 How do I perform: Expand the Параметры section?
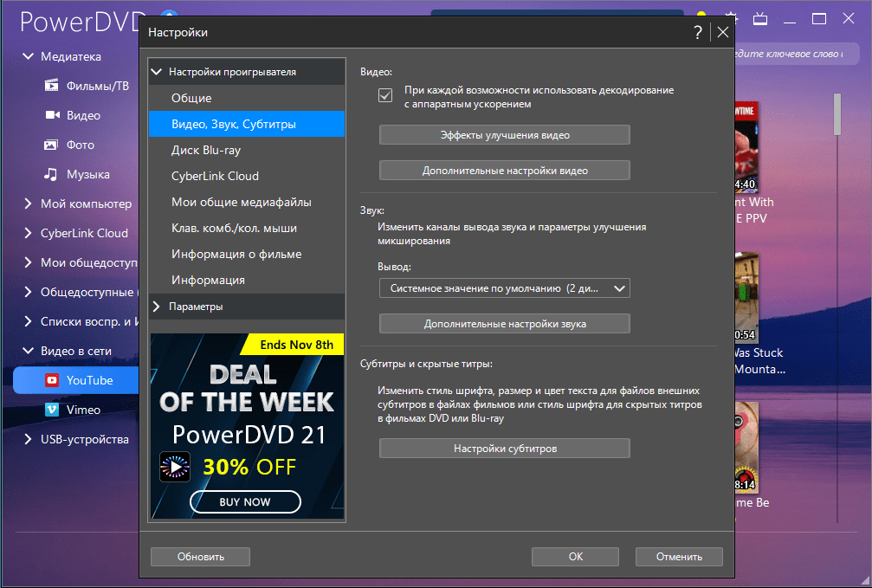point(156,307)
